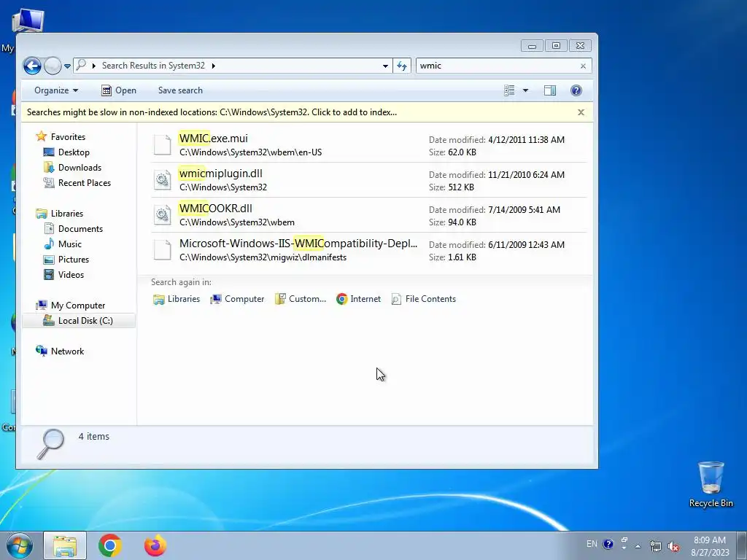This screenshot has height=560, width=747.
Task: Click the muted volume tray icon
Action: pyautogui.click(x=673, y=546)
